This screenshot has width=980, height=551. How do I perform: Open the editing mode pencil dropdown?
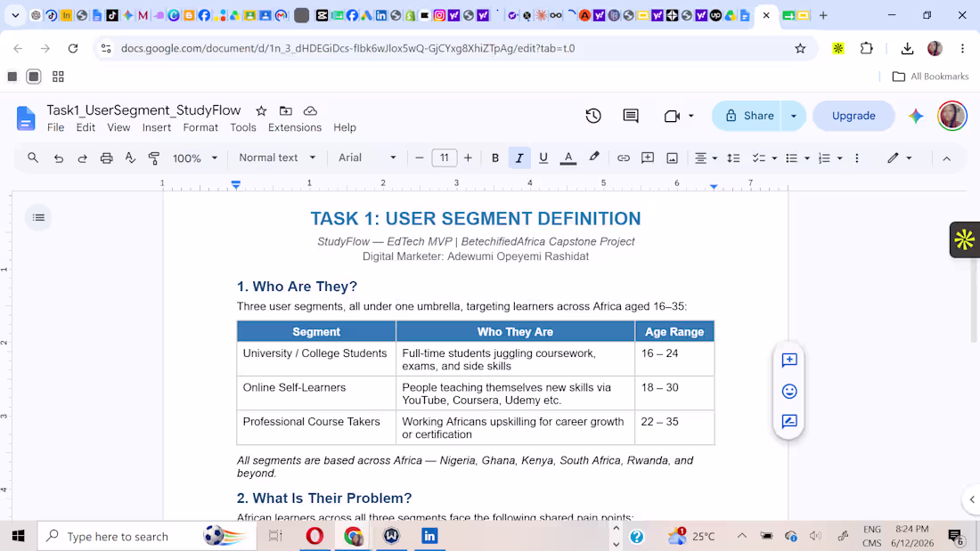coord(900,158)
